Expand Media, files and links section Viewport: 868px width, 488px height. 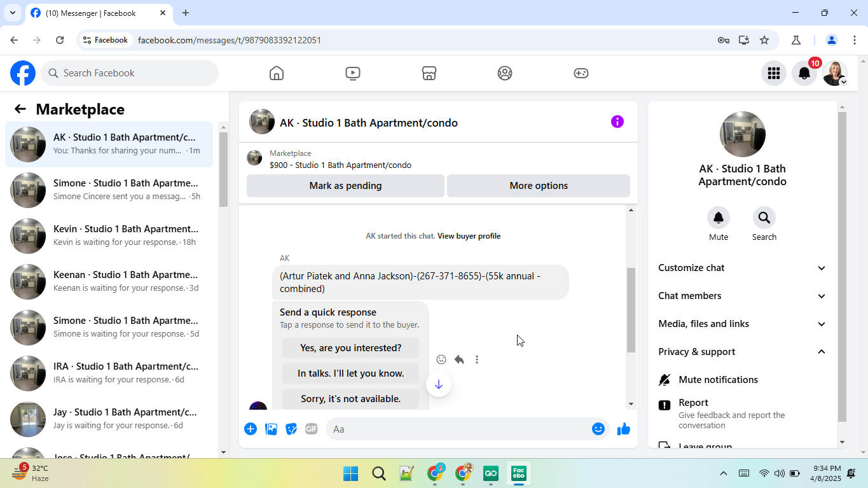pyautogui.click(x=743, y=324)
